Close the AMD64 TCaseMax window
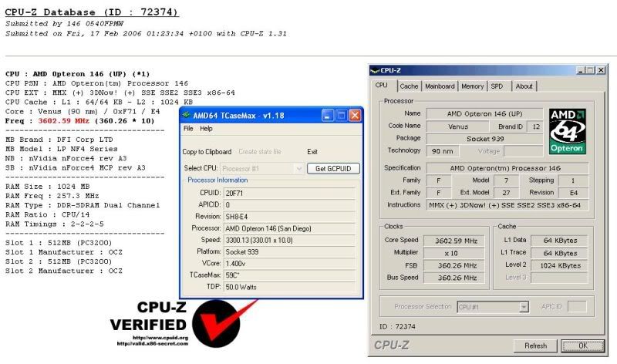Viewport: 617px width, 364px height. click(355, 116)
